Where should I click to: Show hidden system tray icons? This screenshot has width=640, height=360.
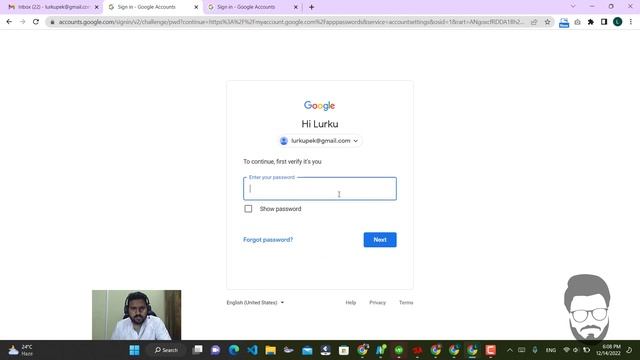pos(509,350)
